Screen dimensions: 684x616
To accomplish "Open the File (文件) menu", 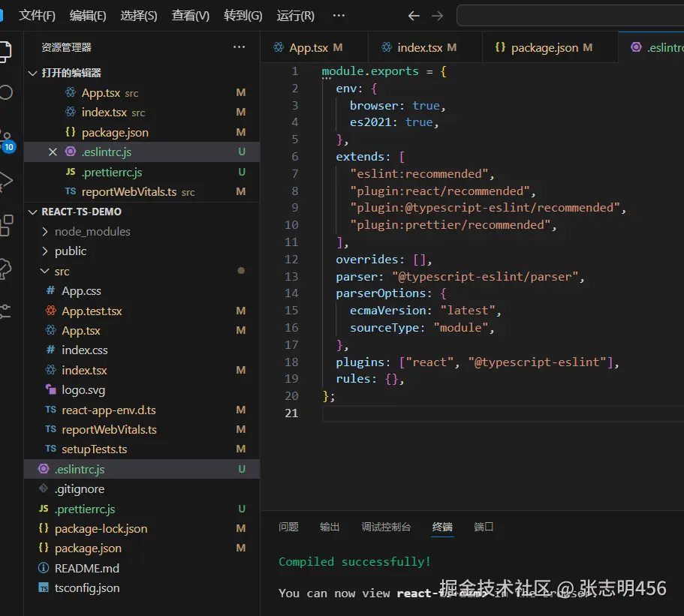I will coord(37,16).
